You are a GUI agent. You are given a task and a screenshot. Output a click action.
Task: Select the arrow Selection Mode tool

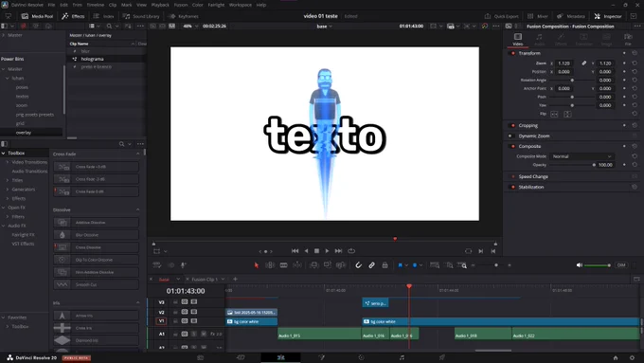257,265
